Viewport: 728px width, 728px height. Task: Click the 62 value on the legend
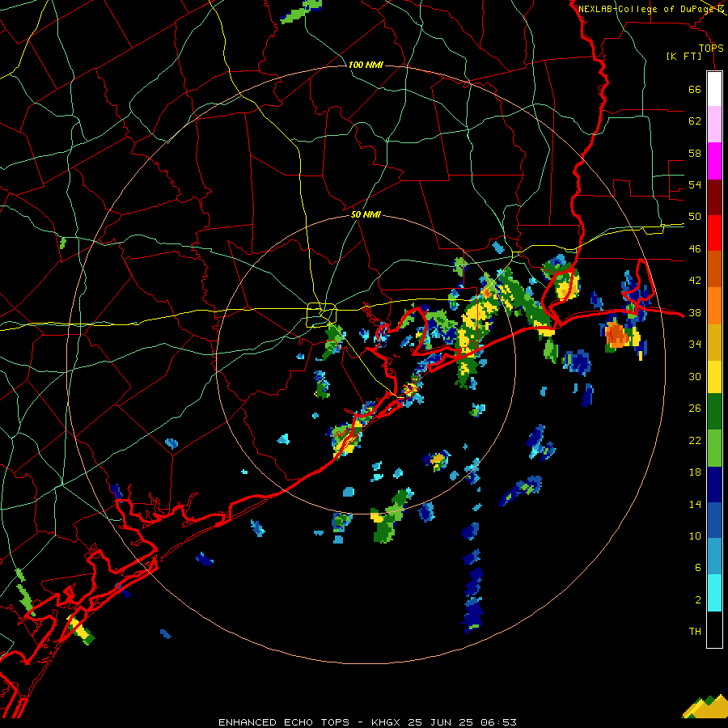coord(695,121)
